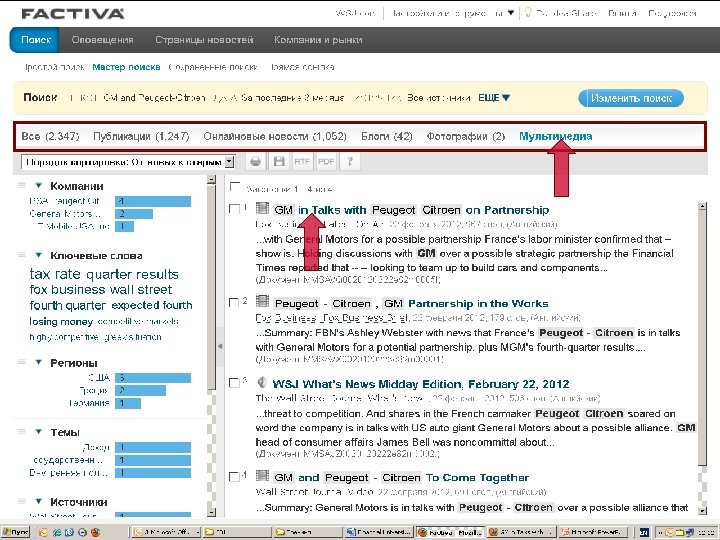This screenshot has width=720, height=540.
Task: Click the up arrow of the results list scrollbar
Action: 702,206
